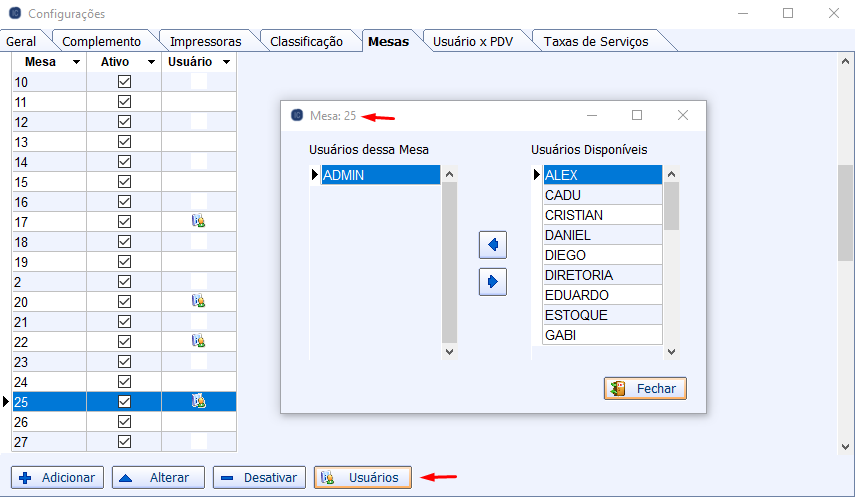Image resolution: width=855 pixels, height=497 pixels.
Task: Switch to the Impressoras tab
Action: (205, 41)
